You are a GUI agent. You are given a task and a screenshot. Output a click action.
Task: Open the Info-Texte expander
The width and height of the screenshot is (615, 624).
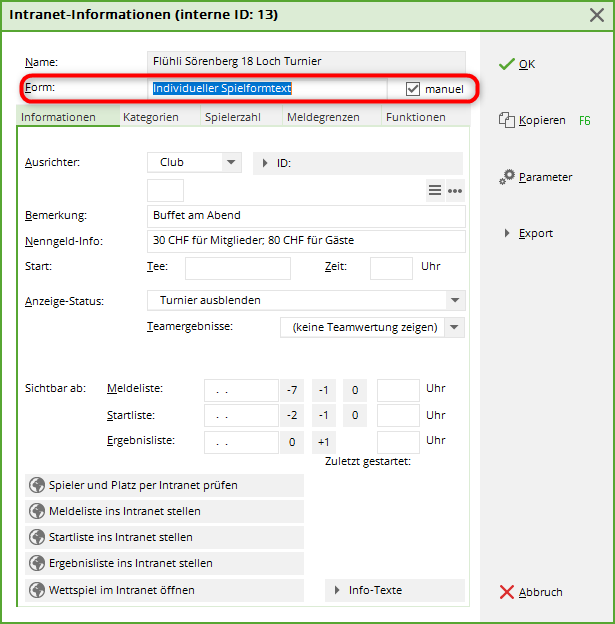395,590
